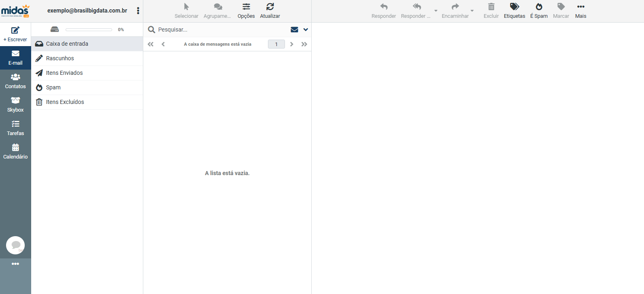Open the account three-dot menu

point(138,11)
